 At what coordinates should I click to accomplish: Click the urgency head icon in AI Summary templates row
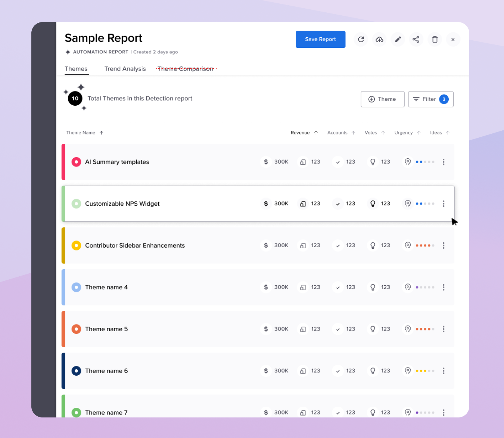408,162
